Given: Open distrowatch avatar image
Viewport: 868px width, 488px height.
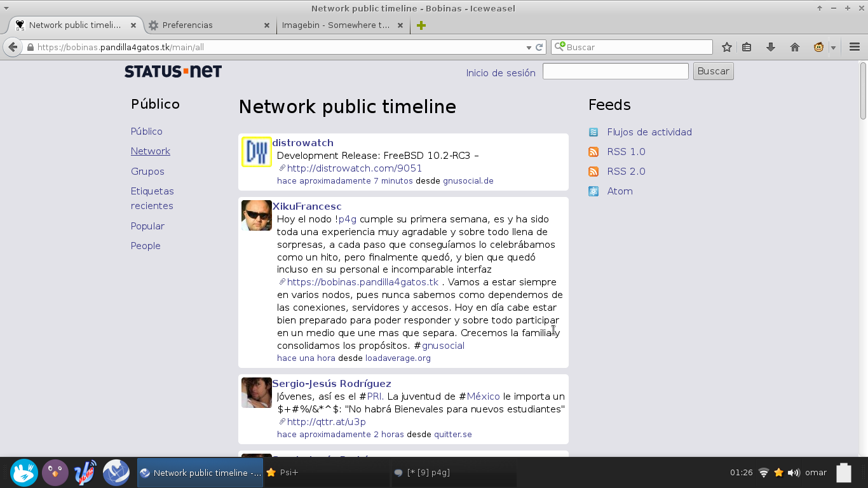Looking at the screenshot, I should tap(257, 152).
